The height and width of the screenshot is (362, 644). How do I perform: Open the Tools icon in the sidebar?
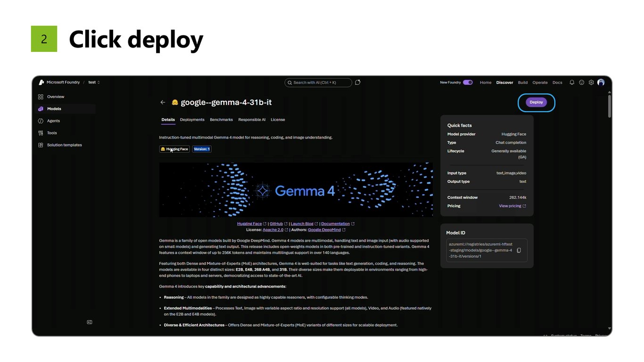41,133
